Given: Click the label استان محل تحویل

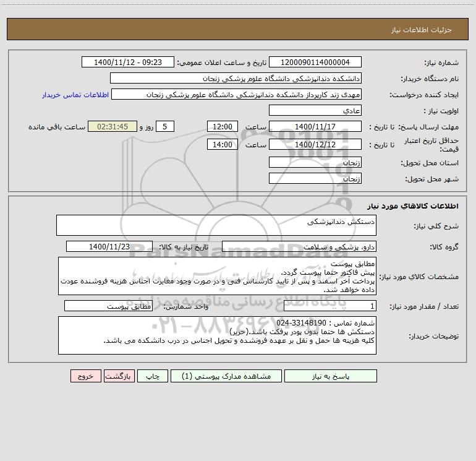Looking at the screenshot, I should pyautogui.click(x=430, y=163).
